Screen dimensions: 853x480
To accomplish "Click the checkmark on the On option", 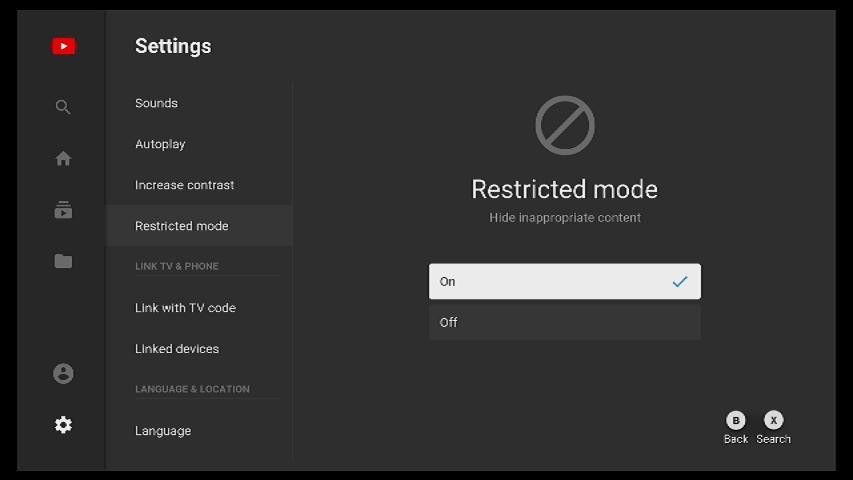I will (x=680, y=282).
